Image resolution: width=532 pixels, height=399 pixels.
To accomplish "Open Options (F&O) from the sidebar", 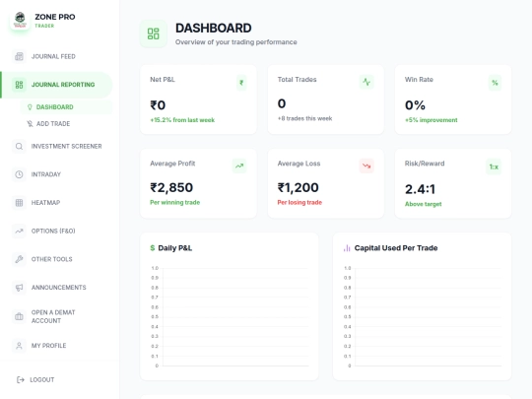I will click(x=56, y=232).
